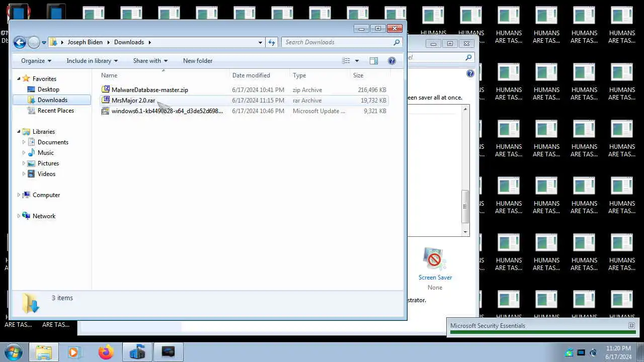Viewport: 644px width, 362px height.
Task: Launch Firefox from the taskbar
Action: pyautogui.click(x=106, y=352)
